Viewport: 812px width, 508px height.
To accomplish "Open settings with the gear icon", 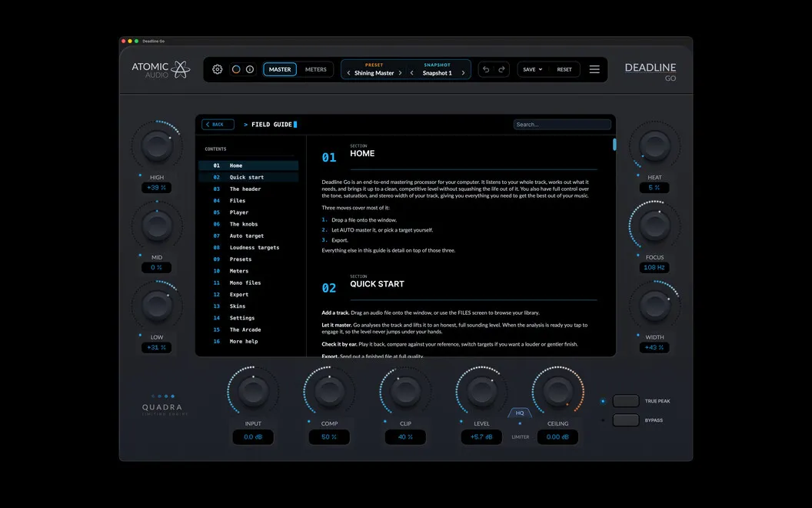I will pyautogui.click(x=218, y=69).
